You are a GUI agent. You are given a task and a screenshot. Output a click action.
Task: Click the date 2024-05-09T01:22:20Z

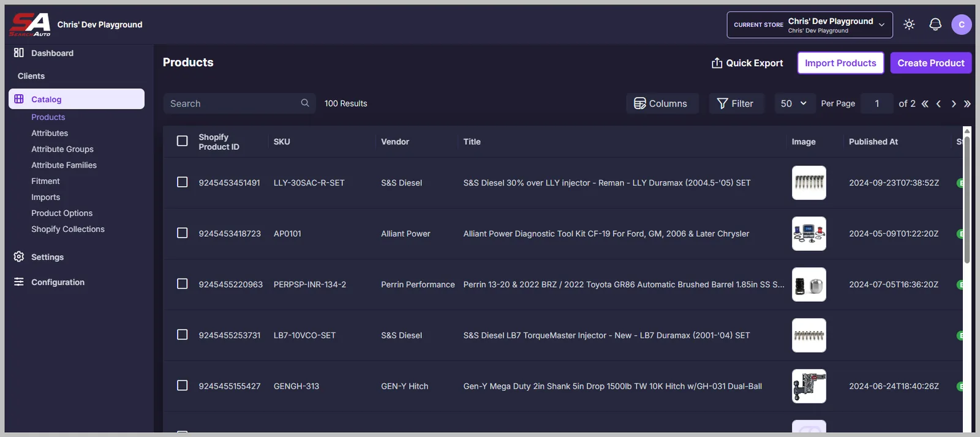pyautogui.click(x=894, y=233)
